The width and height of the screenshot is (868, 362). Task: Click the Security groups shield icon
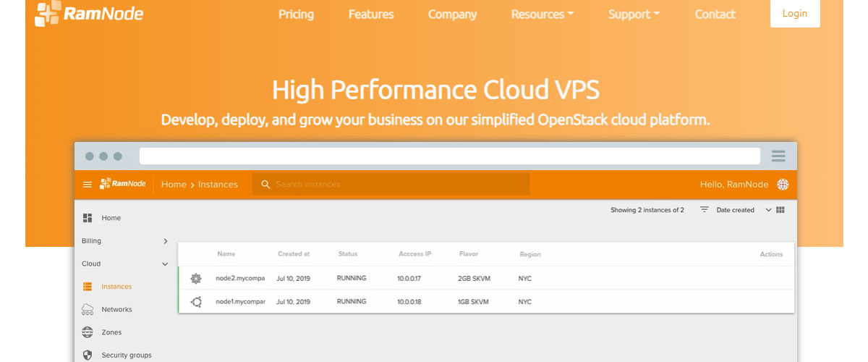(88, 355)
